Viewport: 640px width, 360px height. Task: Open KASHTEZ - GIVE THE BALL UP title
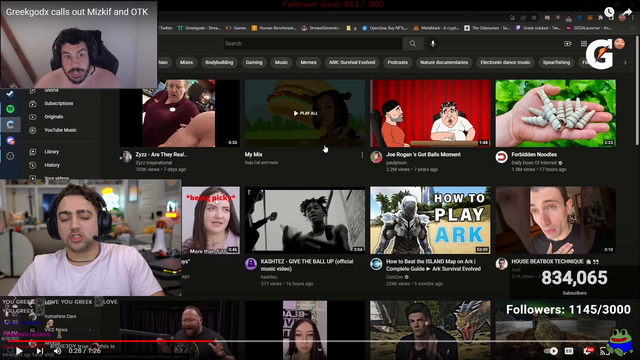pyautogui.click(x=307, y=265)
